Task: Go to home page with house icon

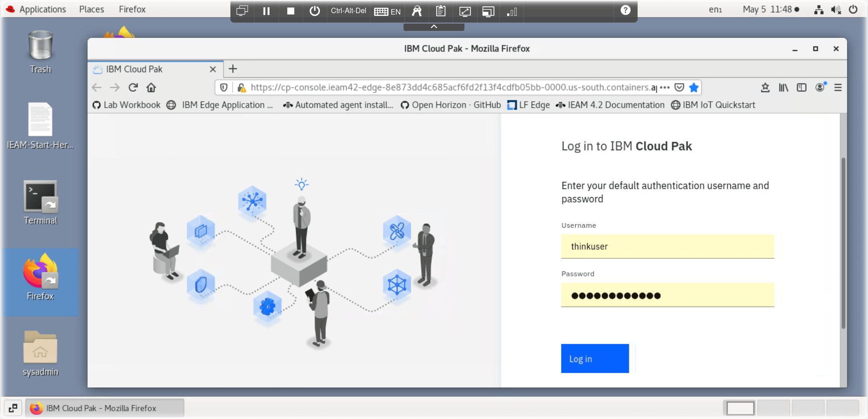Action: pyautogui.click(x=151, y=87)
